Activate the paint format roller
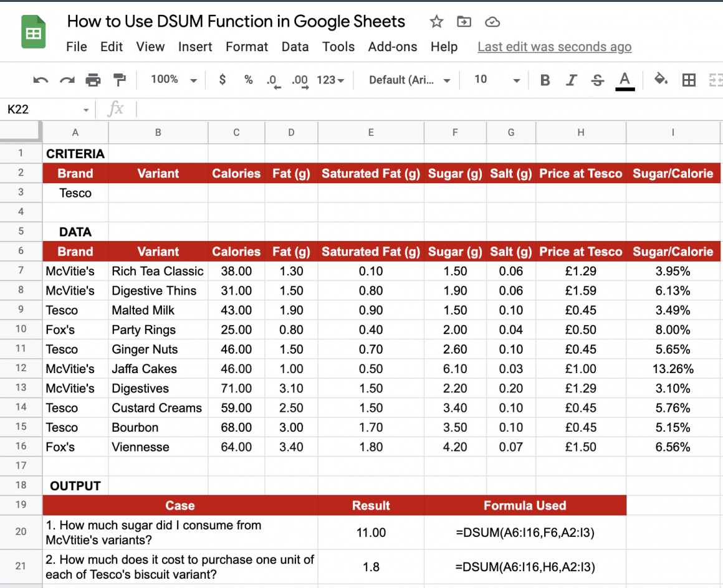Viewport: 723px width, 588px height. pyautogui.click(x=119, y=80)
